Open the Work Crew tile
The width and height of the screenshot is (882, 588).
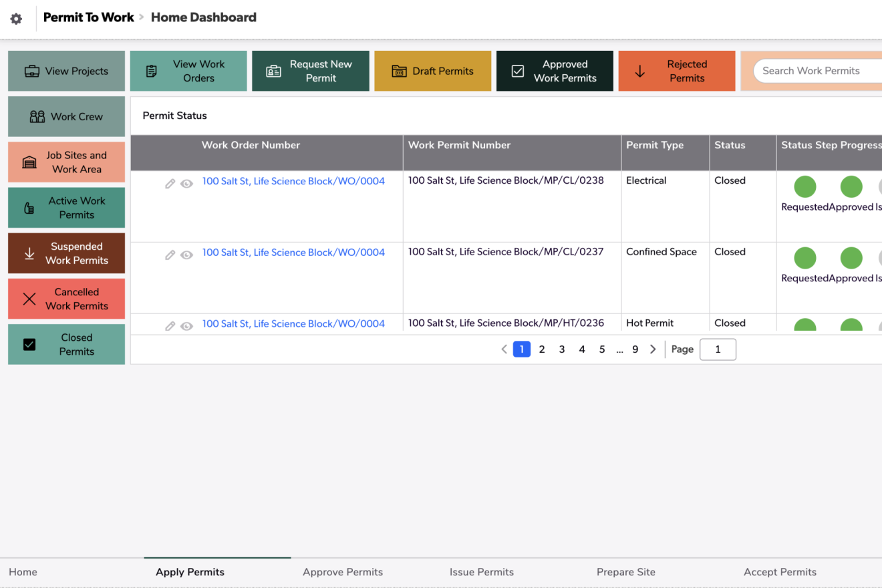click(66, 116)
